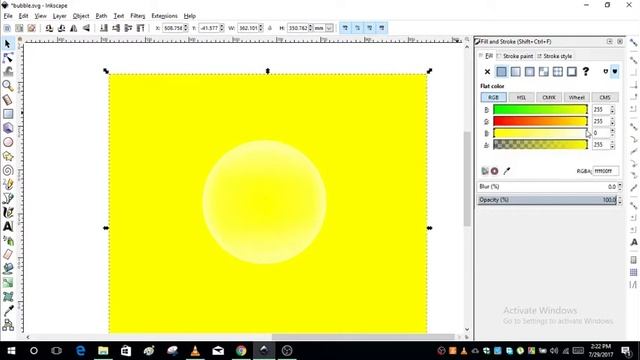Image resolution: width=640 pixels, height=360 pixels.
Task: Switch to CMYK color mode
Action: pos(549,98)
